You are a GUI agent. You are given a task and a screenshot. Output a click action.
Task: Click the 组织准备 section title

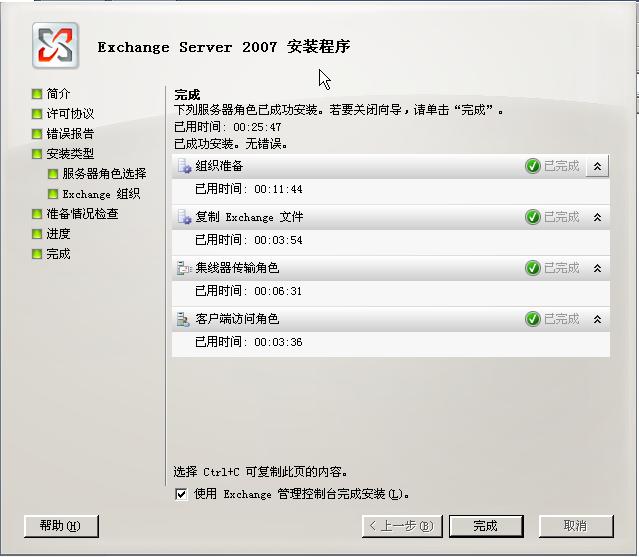click(219, 166)
